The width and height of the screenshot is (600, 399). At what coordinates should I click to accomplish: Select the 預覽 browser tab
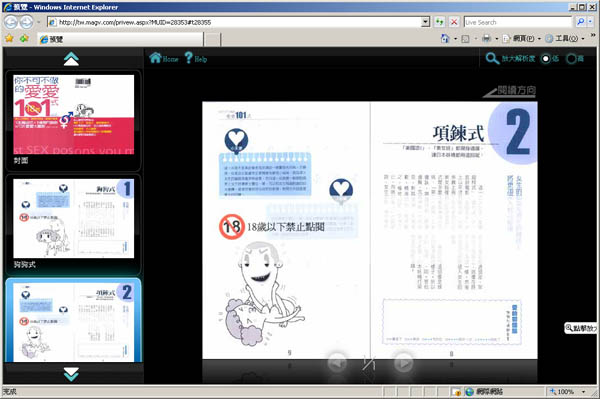pyautogui.click(x=121, y=39)
